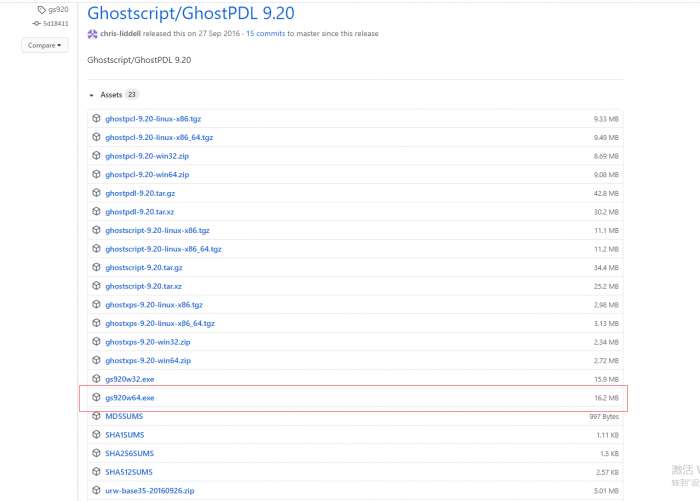Download ghostscript-9.20-linux-x86_64.tgz
Screen dimensions: 700x501
[163, 249]
